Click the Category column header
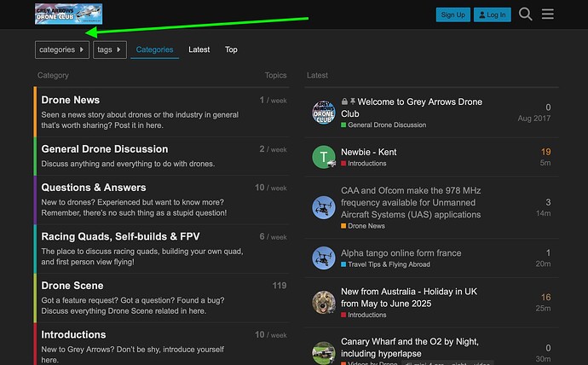The height and width of the screenshot is (365, 588). click(53, 75)
